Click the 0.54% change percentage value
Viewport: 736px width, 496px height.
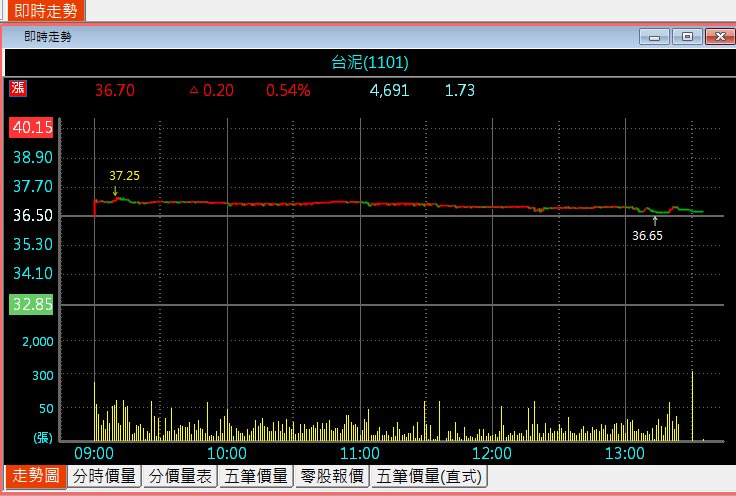coord(288,90)
